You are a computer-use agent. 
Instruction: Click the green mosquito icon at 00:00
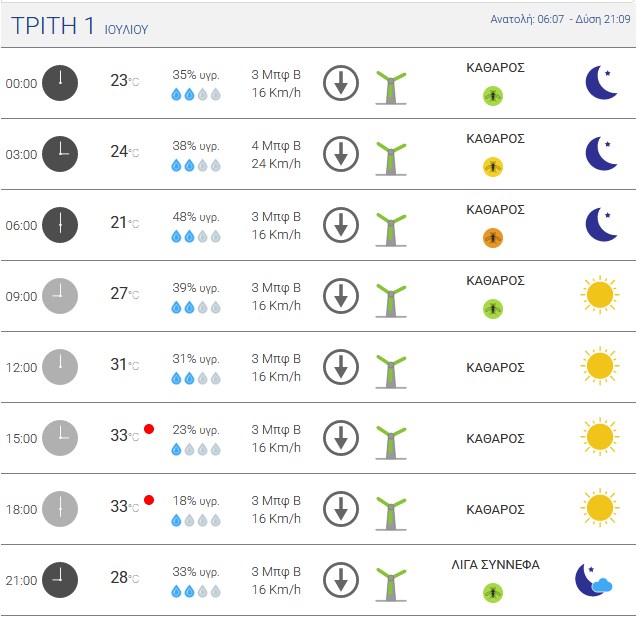click(x=493, y=96)
